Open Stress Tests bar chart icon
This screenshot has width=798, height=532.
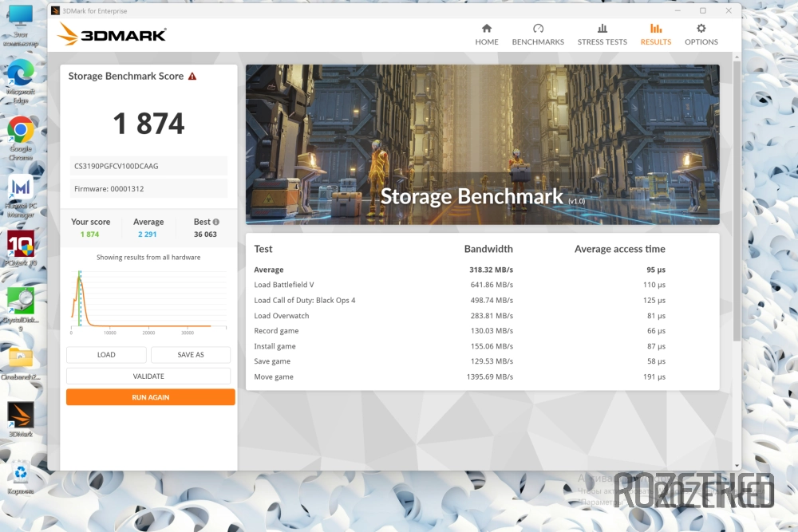click(x=602, y=29)
